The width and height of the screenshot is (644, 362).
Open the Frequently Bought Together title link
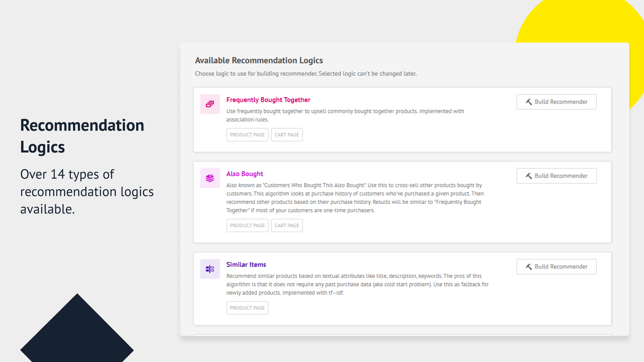[268, 100]
